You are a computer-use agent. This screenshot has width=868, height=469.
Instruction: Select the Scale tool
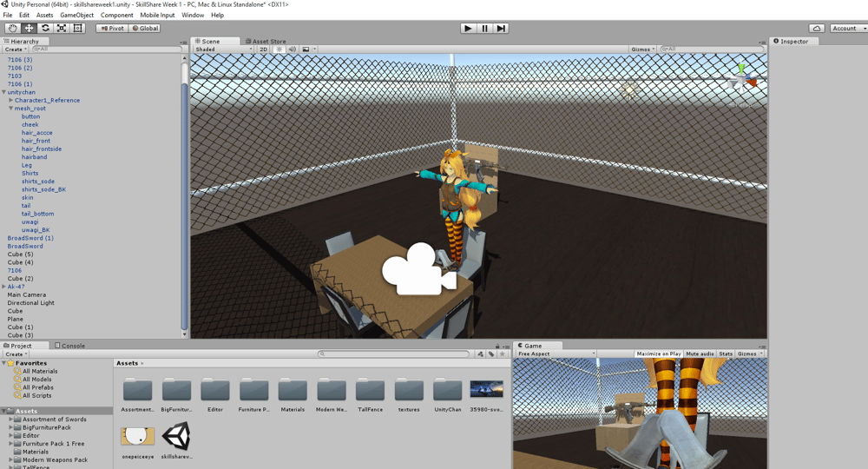[x=62, y=29]
